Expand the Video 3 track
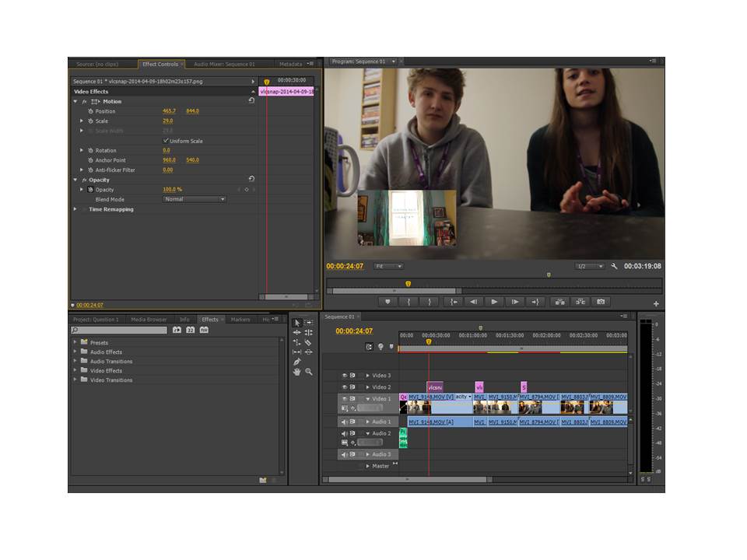Viewport: 747px width, 560px height. tap(367, 376)
